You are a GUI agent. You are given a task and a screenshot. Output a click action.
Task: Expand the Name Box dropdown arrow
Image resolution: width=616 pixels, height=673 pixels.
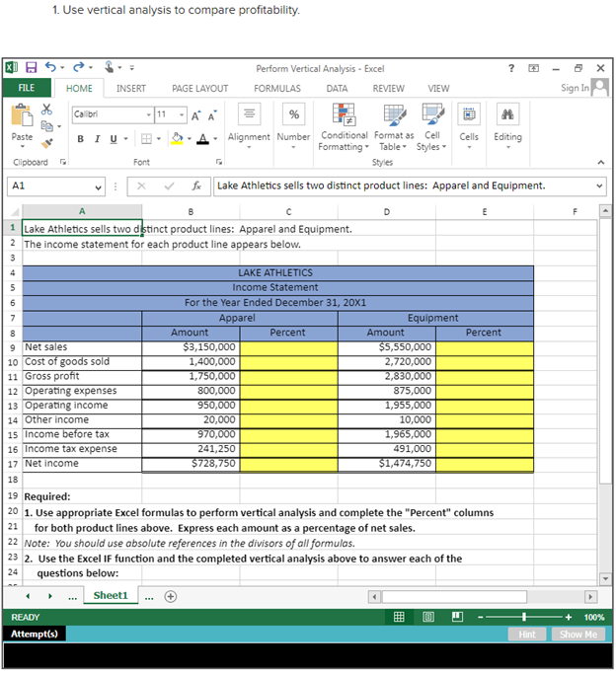(x=98, y=186)
